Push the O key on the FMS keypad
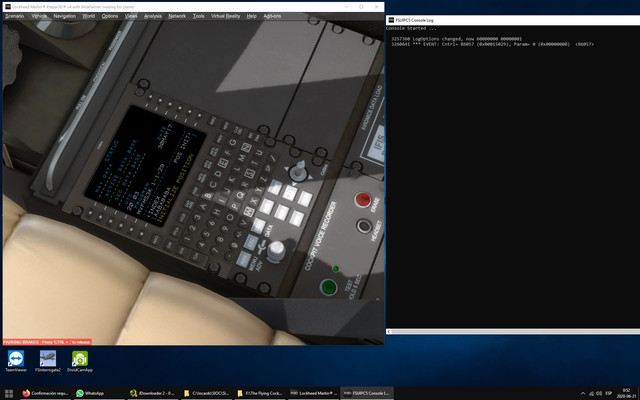 coord(230,217)
